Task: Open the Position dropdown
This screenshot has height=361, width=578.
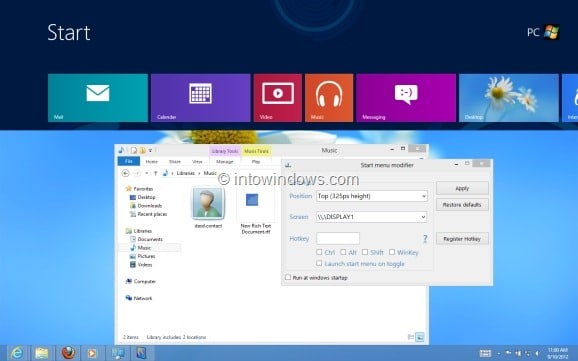Action: click(x=372, y=196)
